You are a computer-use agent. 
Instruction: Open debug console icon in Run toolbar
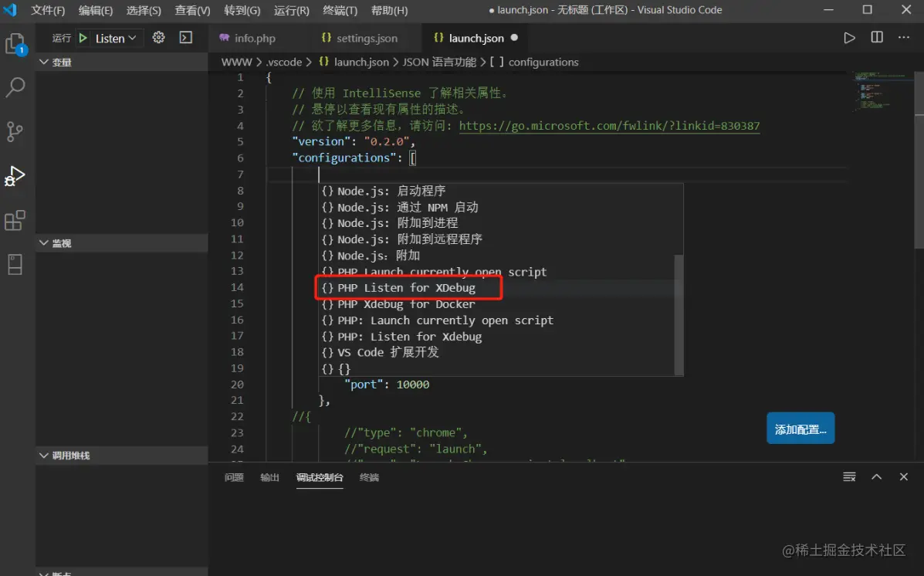(x=185, y=38)
